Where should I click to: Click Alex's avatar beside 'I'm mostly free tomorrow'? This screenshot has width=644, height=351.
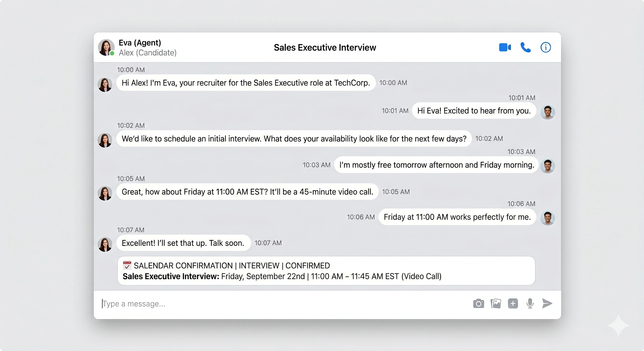548,166
